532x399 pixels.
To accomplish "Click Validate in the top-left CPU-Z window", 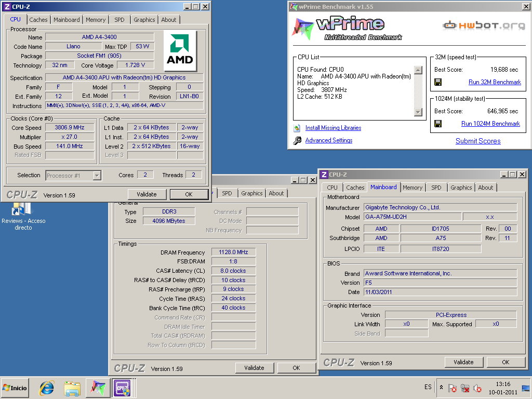I will point(147,194).
